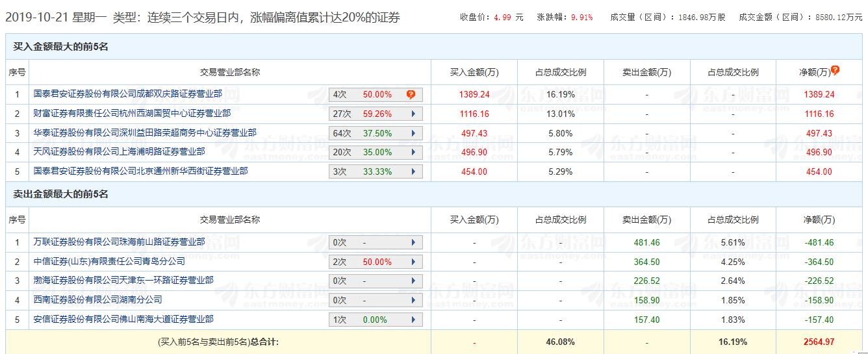Screen dimensions: 868x354
Task: Open 西南证券湖南分公司 link
Action: tap(97, 299)
